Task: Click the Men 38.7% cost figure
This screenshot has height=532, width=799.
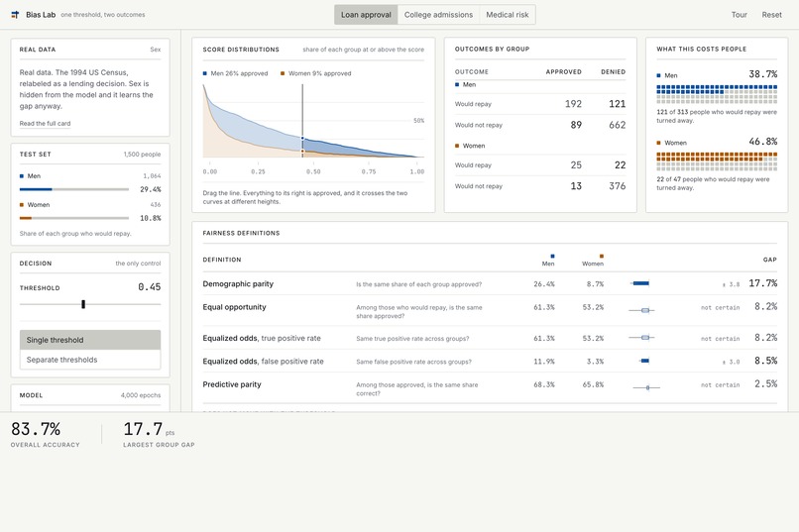Action: [x=763, y=74]
